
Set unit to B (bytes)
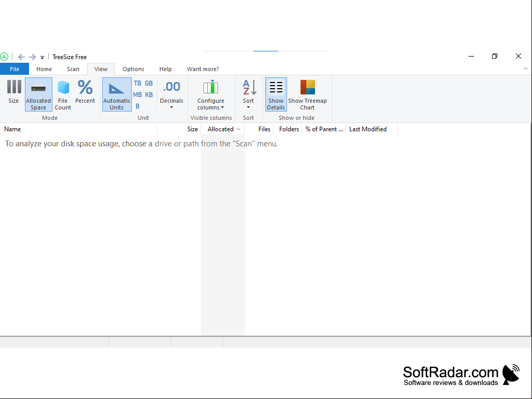point(138,106)
